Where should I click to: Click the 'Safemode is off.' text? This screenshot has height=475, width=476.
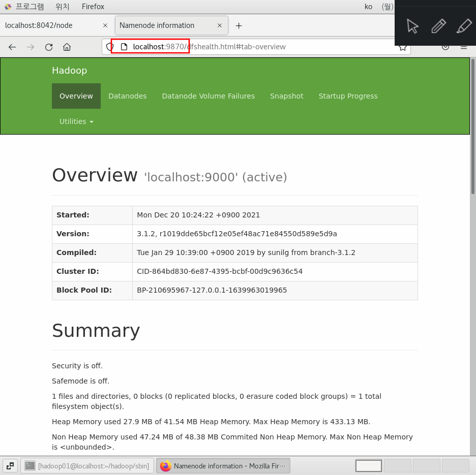(x=80, y=381)
